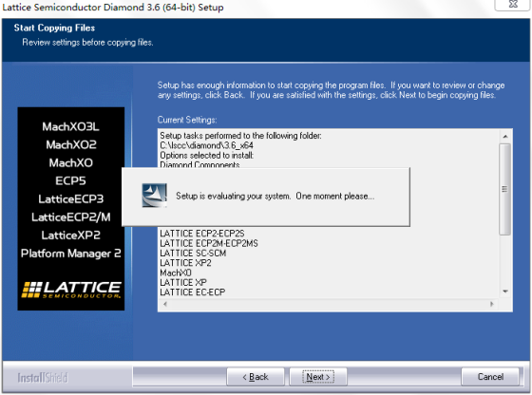Click the install folder path line
The width and height of the screenshot is (532, 395).
pyautogui.click(x=206, y=145)
